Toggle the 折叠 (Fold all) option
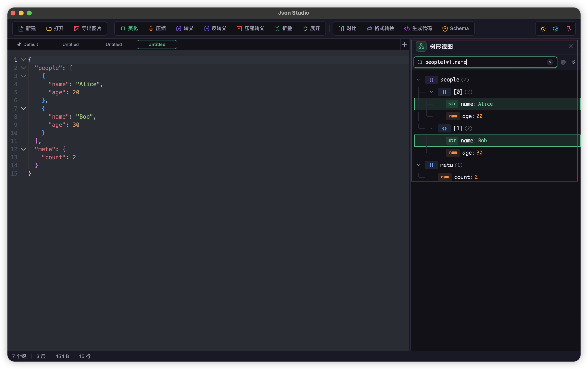The height and width of the screenshot is (369, 588). [283, 28]
